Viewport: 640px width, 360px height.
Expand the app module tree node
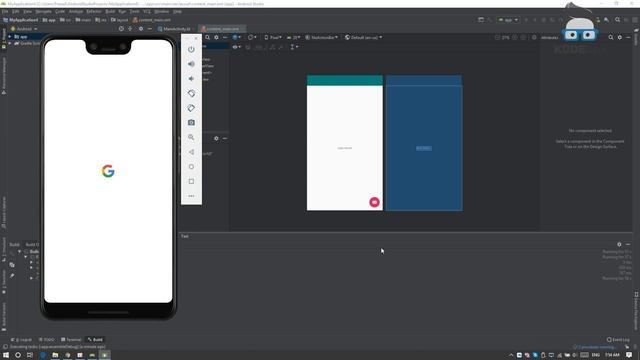click(x=10, y=37)
